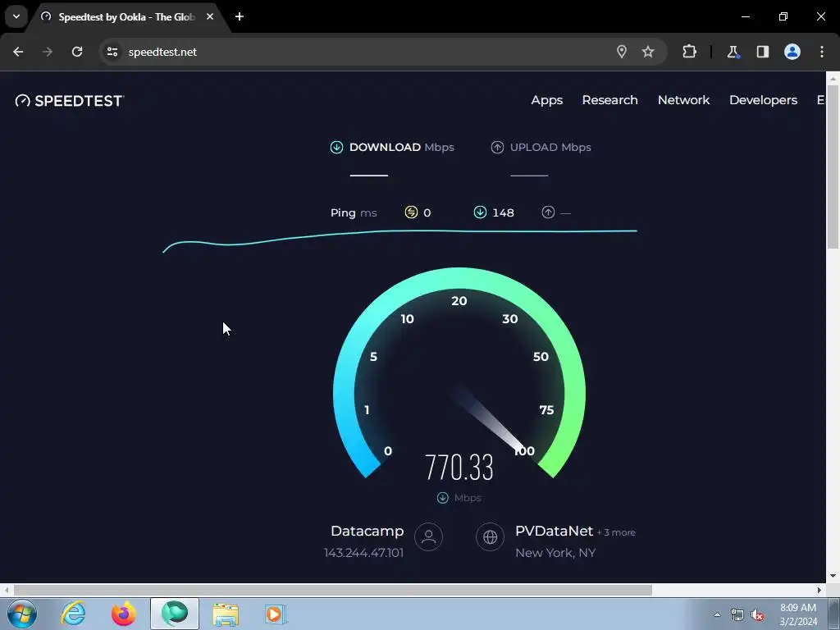Click the download latency icon next to 148
The image size is (840, 630).
pyautogui.click(x=480, y=212)
